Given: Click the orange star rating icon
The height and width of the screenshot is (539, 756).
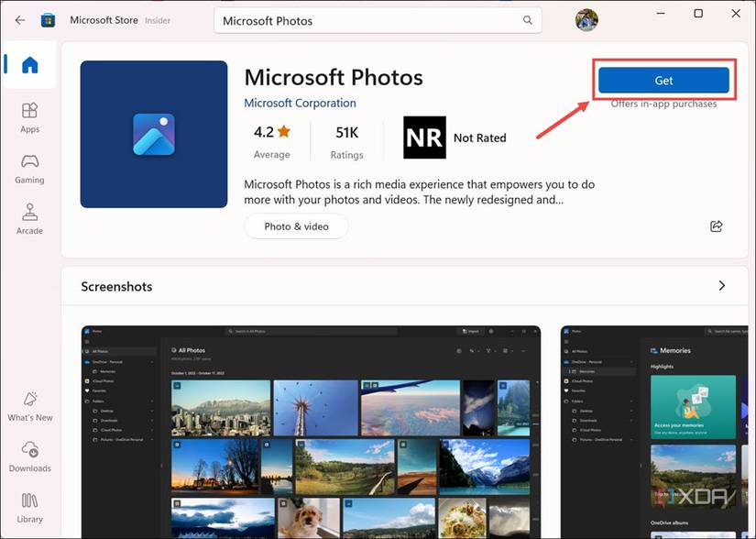Looking at the screenshot, I should pyautogui.click(x=284, y=131).
